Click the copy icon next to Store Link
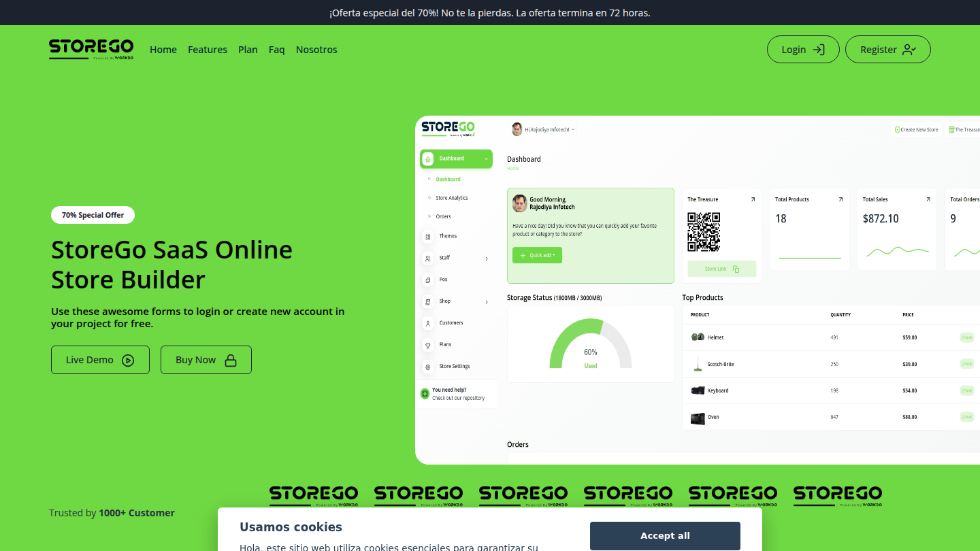Image resolution: width=980 pixels, height=551 pixels. 737,269
